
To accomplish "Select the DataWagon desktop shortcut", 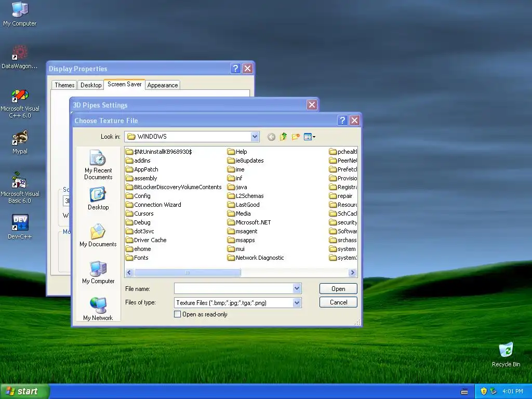I will tap(20, 57).
